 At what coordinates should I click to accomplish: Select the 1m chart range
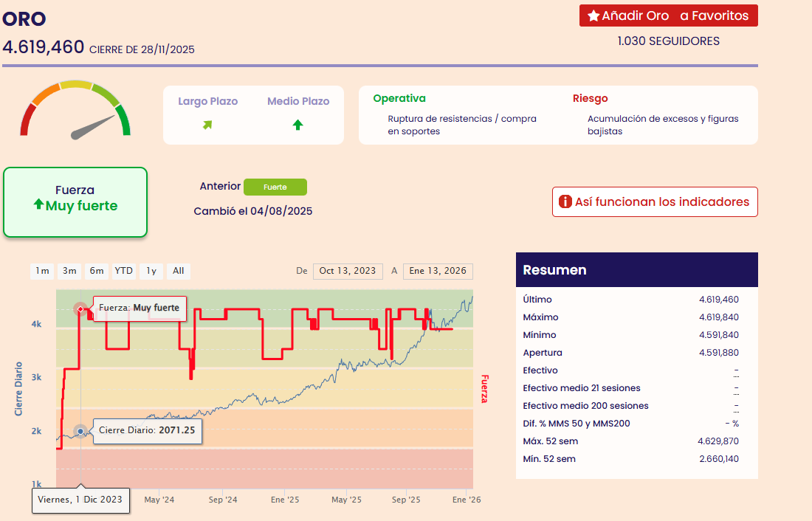[x=42, y=271]
